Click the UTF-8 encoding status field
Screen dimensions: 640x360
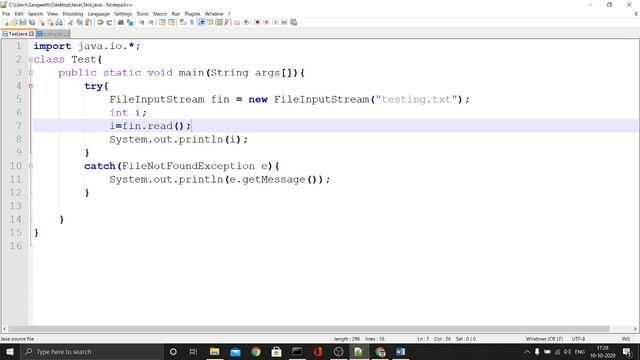(x=578, y=339)
